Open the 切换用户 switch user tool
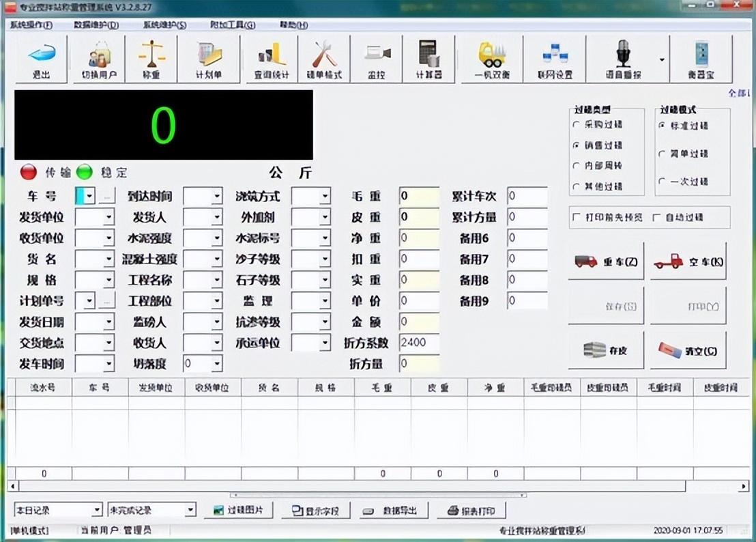Screen dimensions: 756x542 [x=99, y=59]
